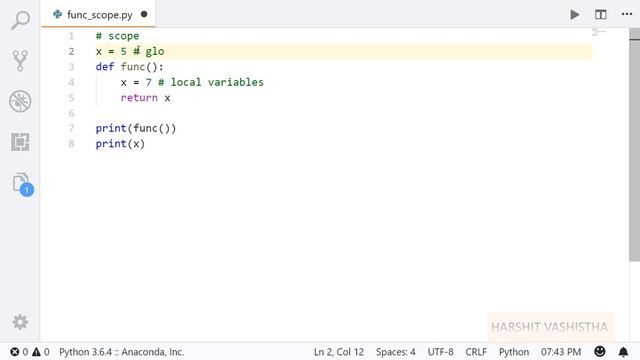Open the Debug view icon
Screen dimensions: 640x360
(20, 101)
